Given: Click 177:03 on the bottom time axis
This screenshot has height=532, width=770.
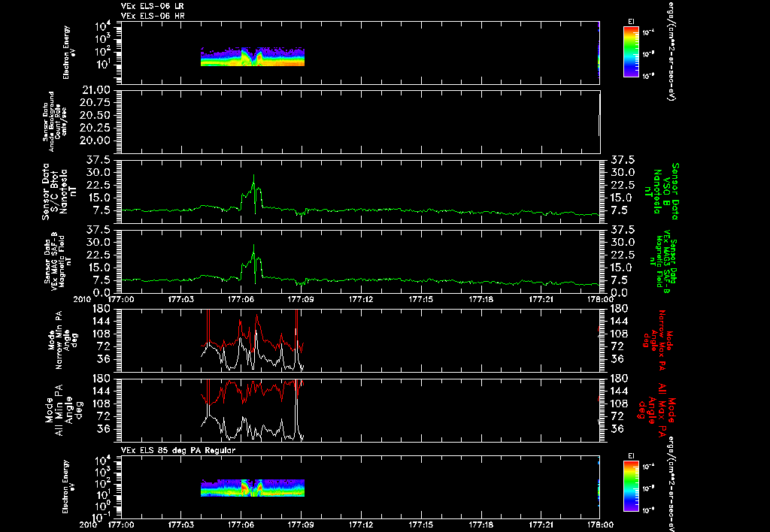Looking at the screenshot, I should pyautogui.click(x=180, y=524).
